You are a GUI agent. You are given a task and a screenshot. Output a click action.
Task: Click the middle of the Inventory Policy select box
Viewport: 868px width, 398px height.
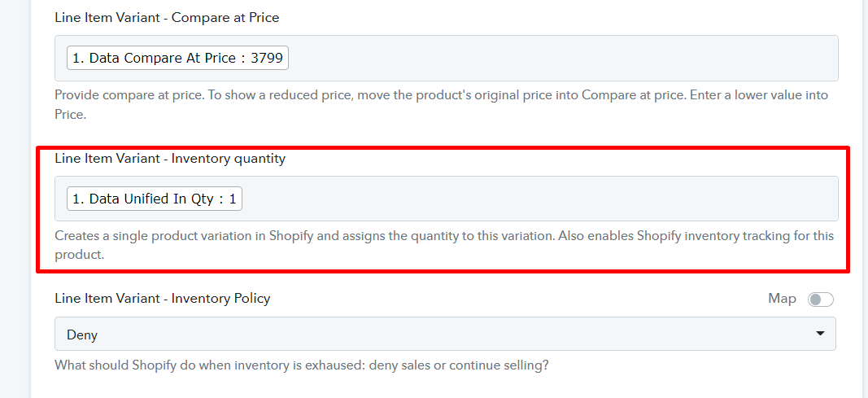point(445,334)
